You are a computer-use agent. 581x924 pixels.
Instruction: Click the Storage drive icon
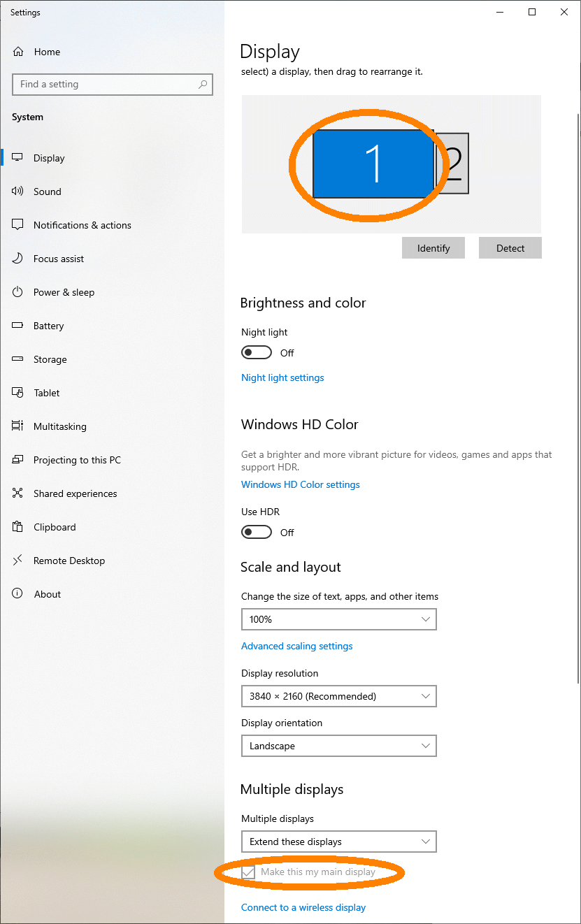tap(18, 359)
